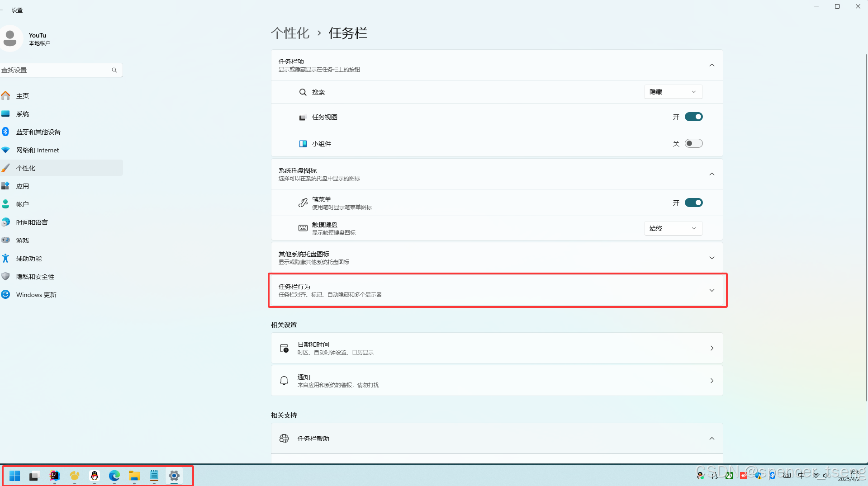Screen dimensions: 868x486
Task: Enable the 小组件 toggle
Action: click(x=693, y=143)
